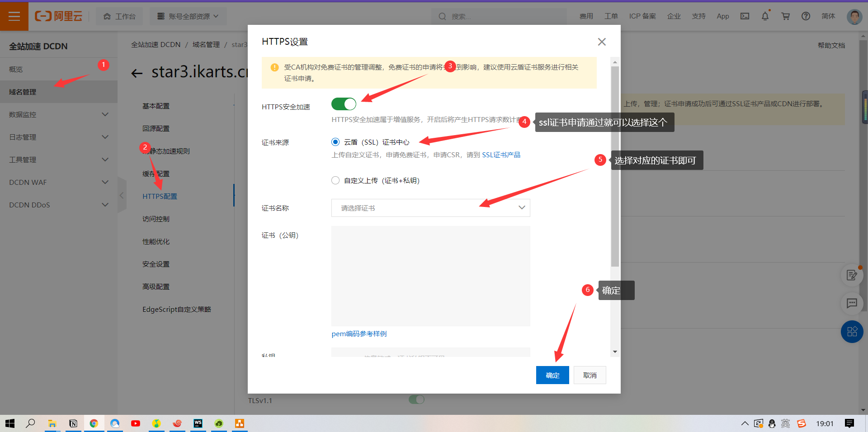The width and height of the screenshot is (868, 432).
Task: Expand 数据监控 in the sidebar
Action: tap(59, 114)
